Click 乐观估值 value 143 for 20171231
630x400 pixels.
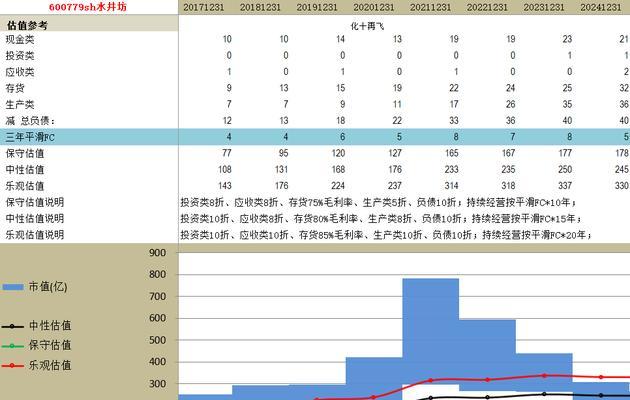tap(225, 186)
